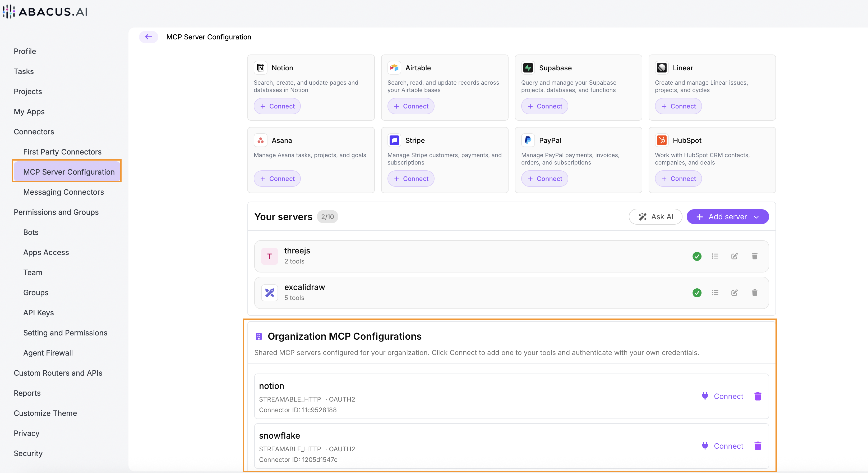Click the Asana logo icon
This screenshot has width=868, height=473.
click(260, 140)
